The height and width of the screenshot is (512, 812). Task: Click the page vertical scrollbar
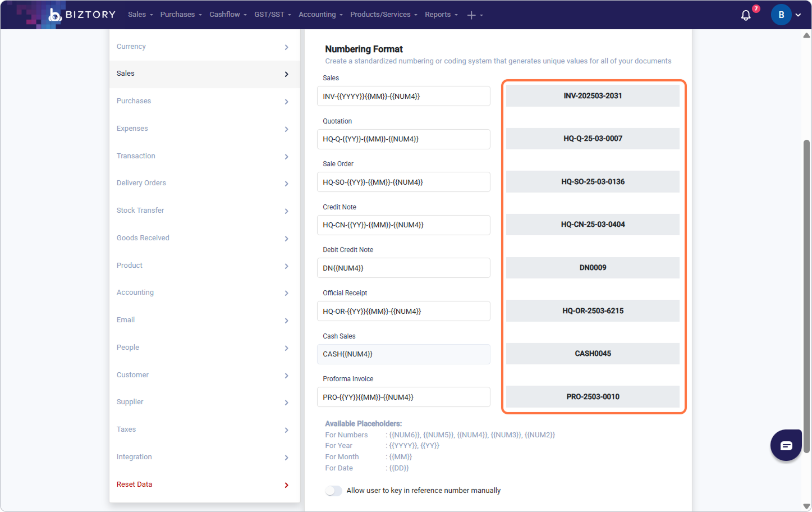[806, 296]
